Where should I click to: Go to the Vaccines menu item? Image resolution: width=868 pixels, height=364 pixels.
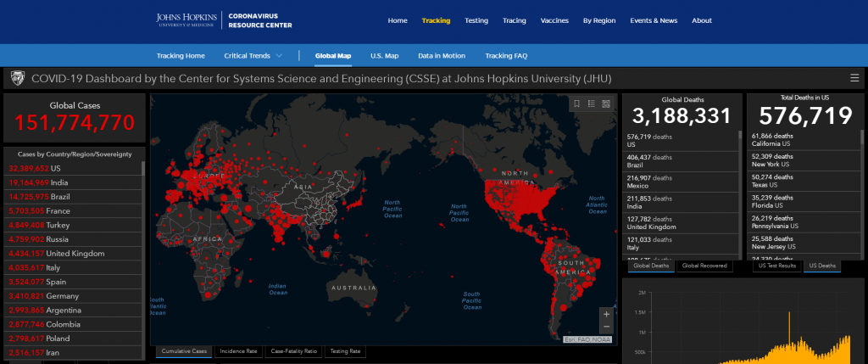click(x=554, y=20)
